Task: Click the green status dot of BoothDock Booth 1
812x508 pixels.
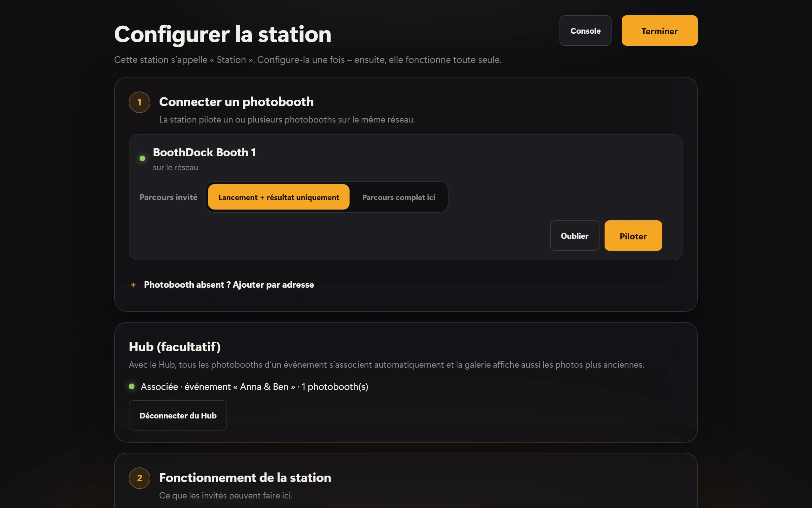Action: pyautogui.click(x=142, y=158)
